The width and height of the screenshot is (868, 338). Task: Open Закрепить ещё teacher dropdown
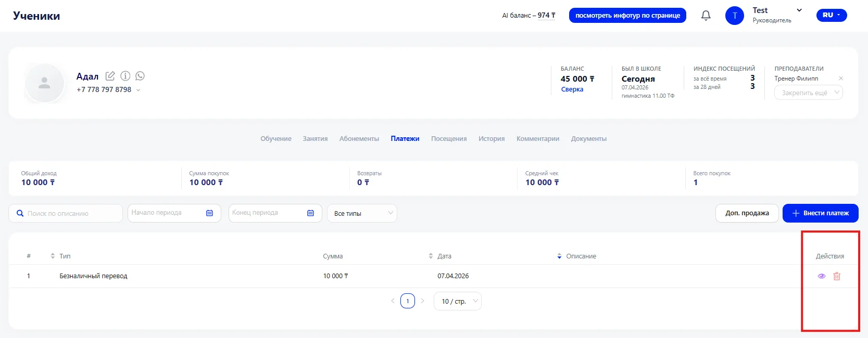(808, 93)
